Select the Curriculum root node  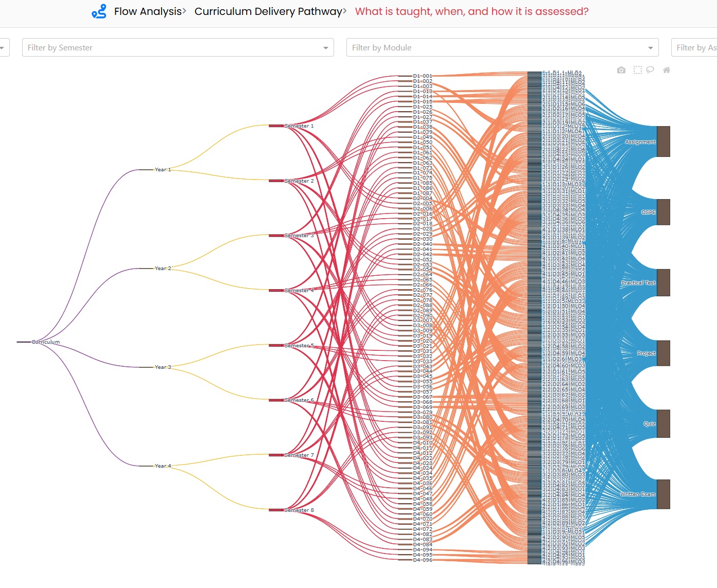pyautogui.click(x=24, y=342)
